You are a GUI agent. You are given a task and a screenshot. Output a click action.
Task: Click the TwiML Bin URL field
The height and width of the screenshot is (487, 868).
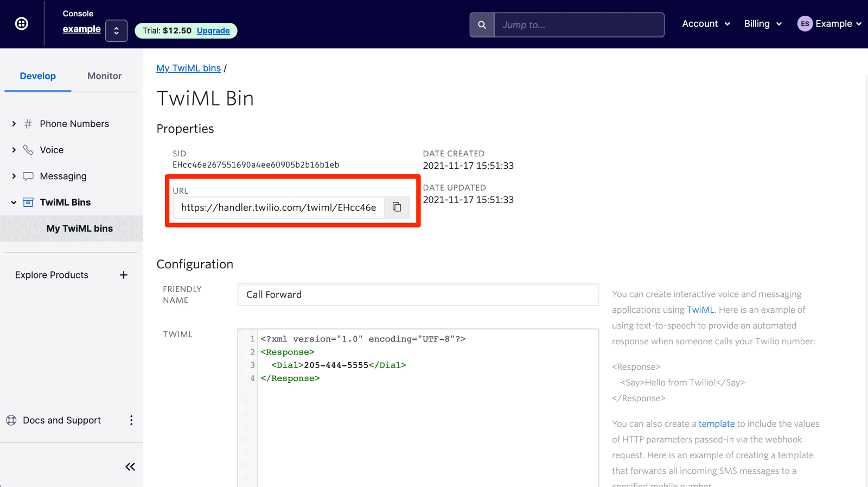[278, 207]
